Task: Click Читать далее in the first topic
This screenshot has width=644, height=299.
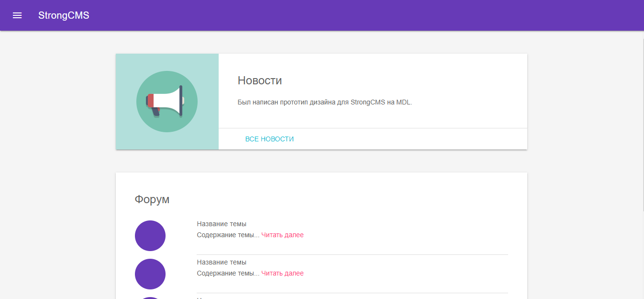Action: point(282,235)
